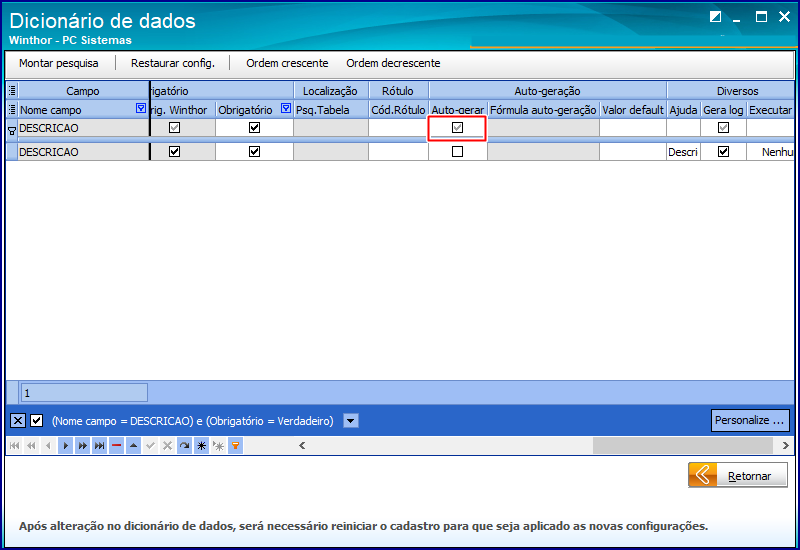Select Ordem crescente option
Viewport: 800px width, 550px height.
click(287, 63)
